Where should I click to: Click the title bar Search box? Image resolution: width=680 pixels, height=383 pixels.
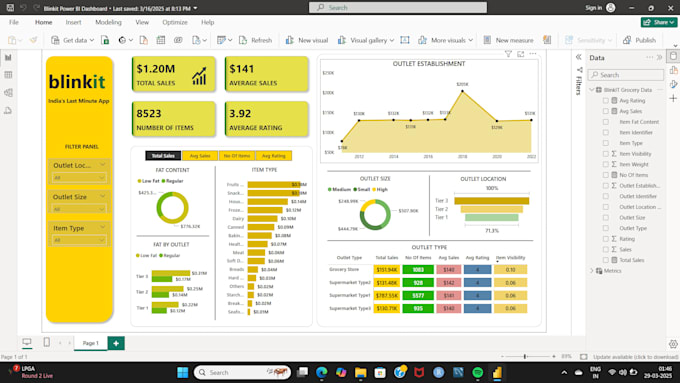[398, 7]
